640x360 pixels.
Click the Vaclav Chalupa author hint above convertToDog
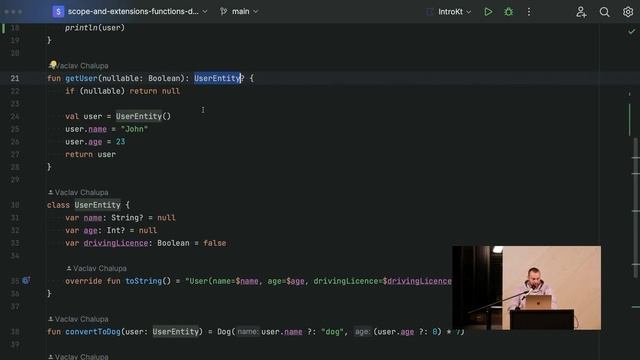tap(78, 319)
